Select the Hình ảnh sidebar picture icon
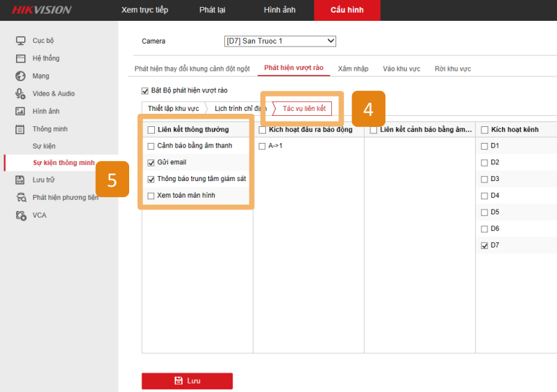557x392 pixels. [21, 111]
